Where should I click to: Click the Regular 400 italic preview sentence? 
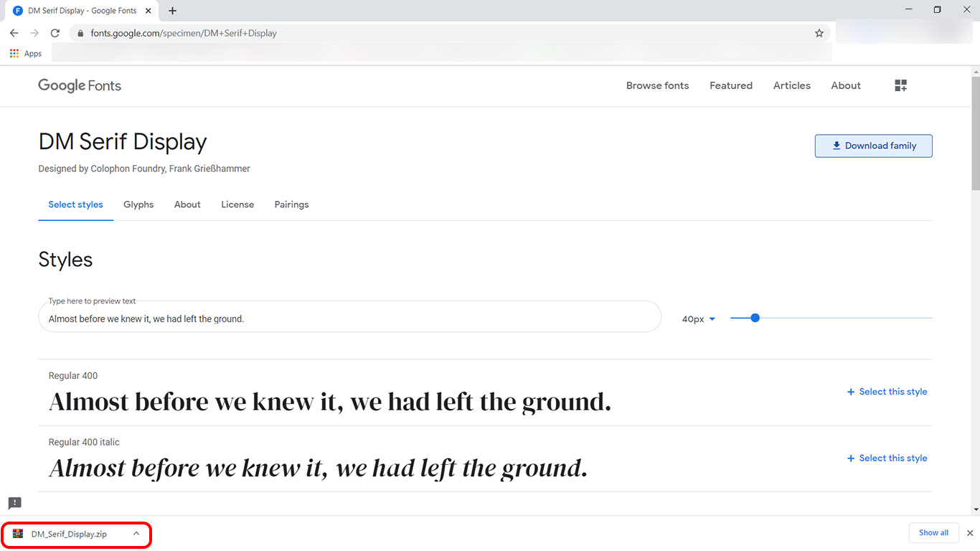tap(319, 468)
